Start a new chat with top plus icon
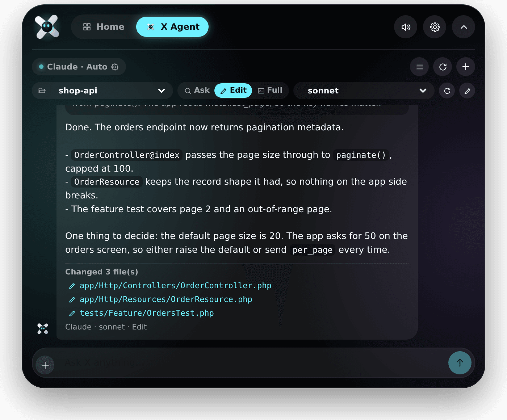This screenshot has width=507, height=420. tap(466, 67)
